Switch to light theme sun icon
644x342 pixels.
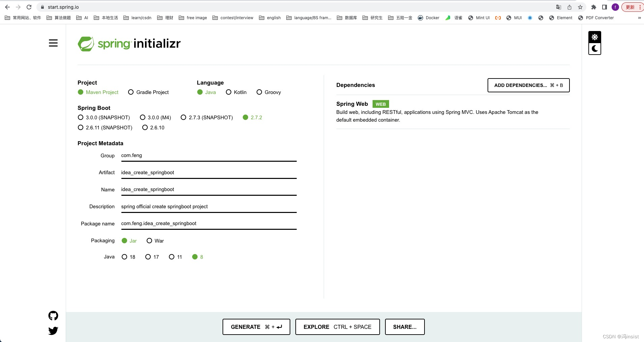pyautogui.click(x=595, y=37)
